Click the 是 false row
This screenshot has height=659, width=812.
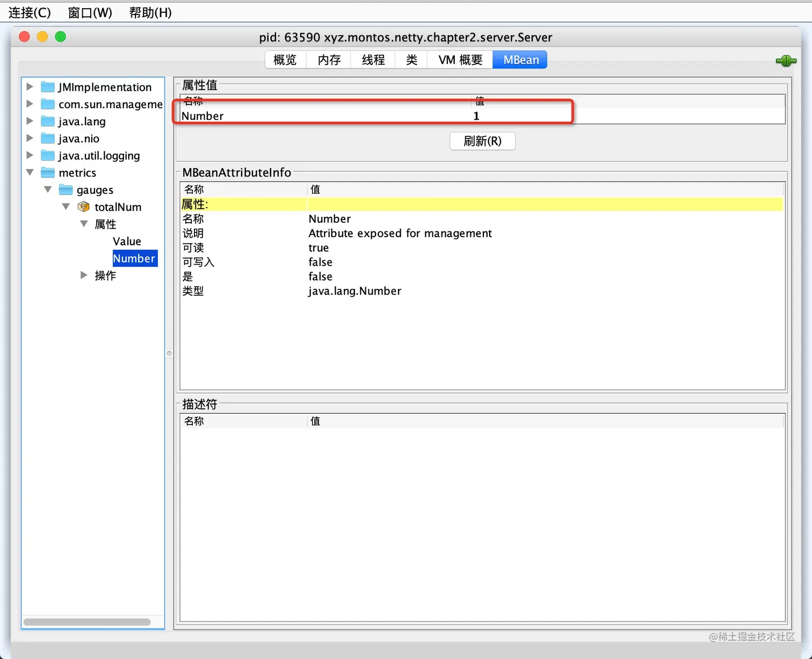click(x=482, y=276)
